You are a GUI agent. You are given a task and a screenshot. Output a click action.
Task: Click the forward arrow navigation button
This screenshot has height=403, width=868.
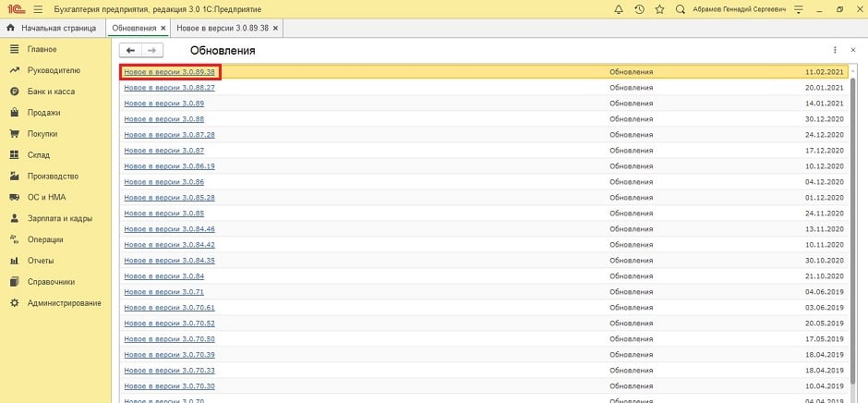point(152,50)
